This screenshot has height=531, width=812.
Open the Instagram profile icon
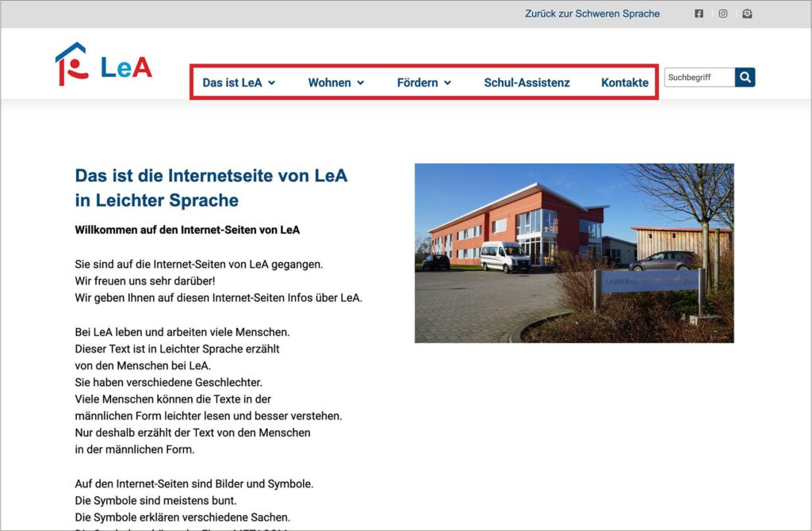723,13
